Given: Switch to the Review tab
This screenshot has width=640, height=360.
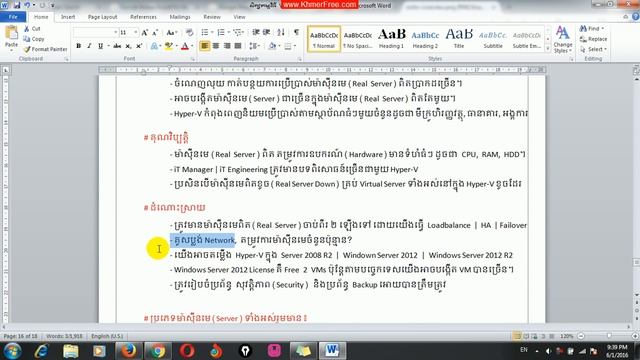Looking at the screenshot, I should tap(212, 17).
